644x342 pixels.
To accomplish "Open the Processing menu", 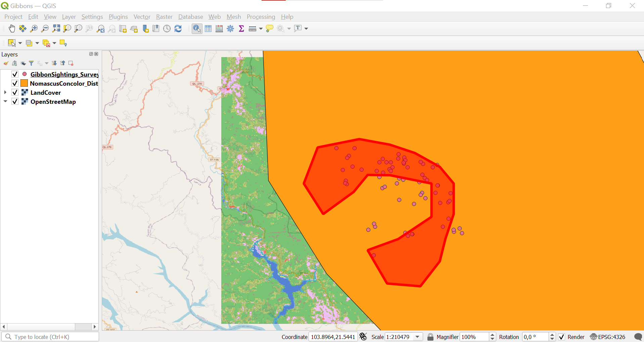I will [261, 17].
